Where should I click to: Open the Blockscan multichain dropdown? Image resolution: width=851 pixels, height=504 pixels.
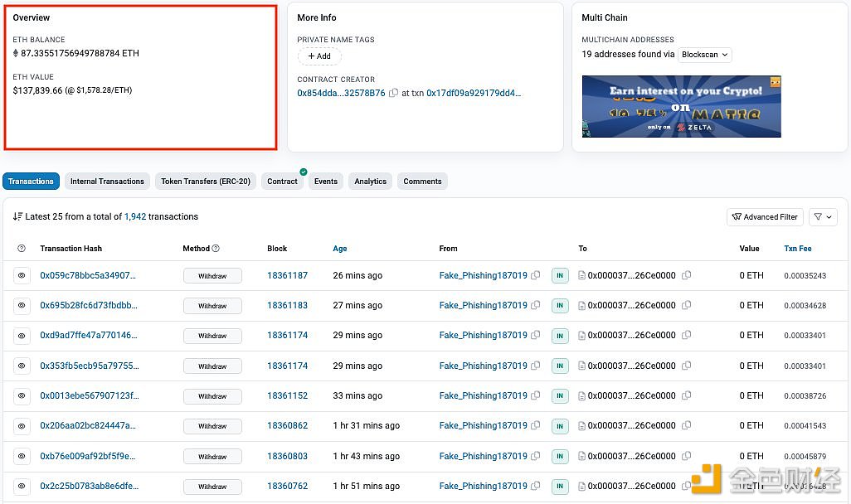(x=704, y=55)
